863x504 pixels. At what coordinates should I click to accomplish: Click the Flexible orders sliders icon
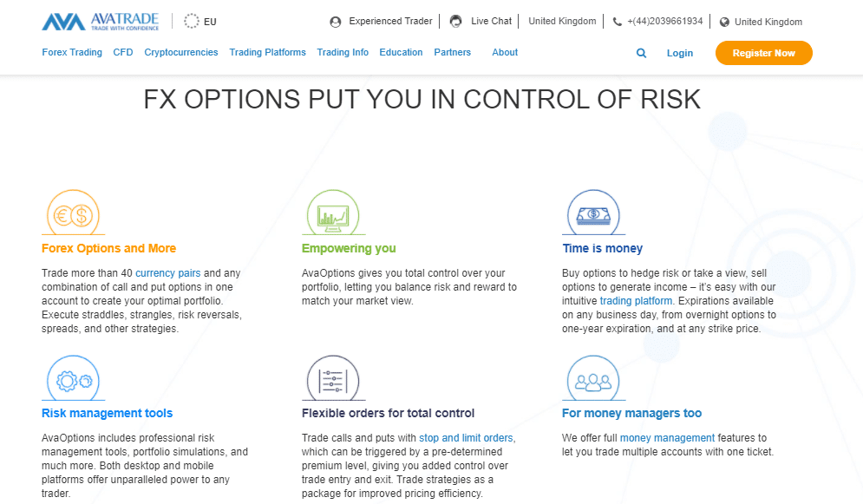coord(334,379)
